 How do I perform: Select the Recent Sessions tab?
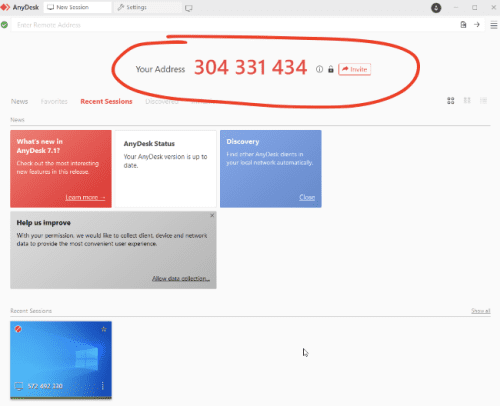[x=106, y=101]
